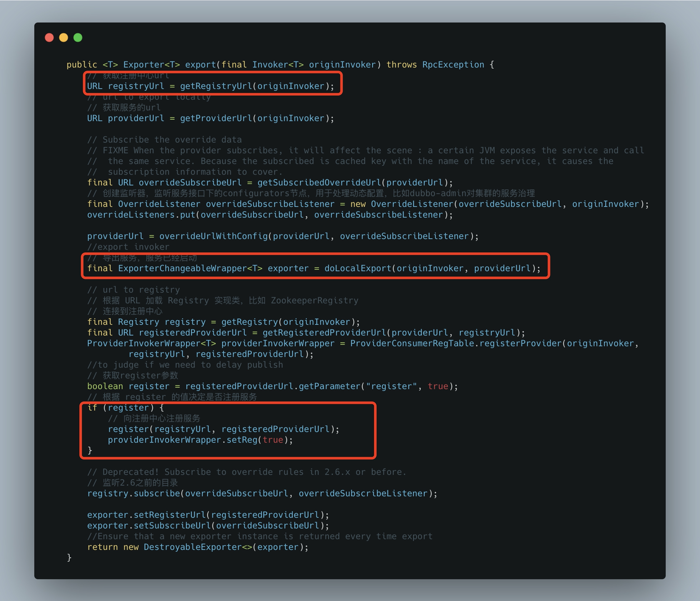
Task: Click the red close dot in window header
Action: click(49, 38)
